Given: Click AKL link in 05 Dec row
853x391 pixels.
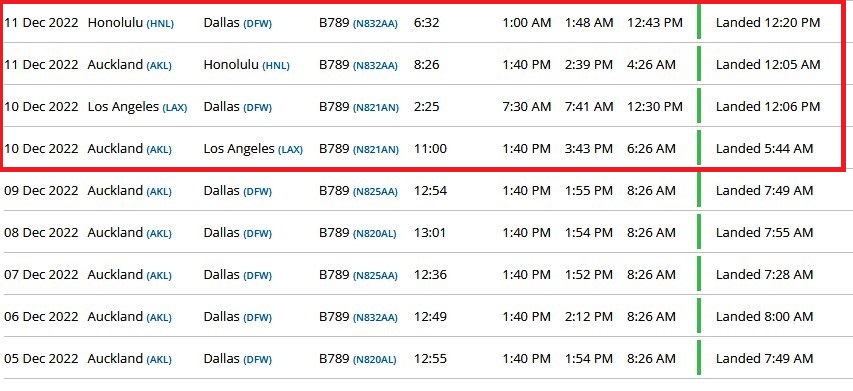Looking at the screenshot, I should (x=159, y=360).
